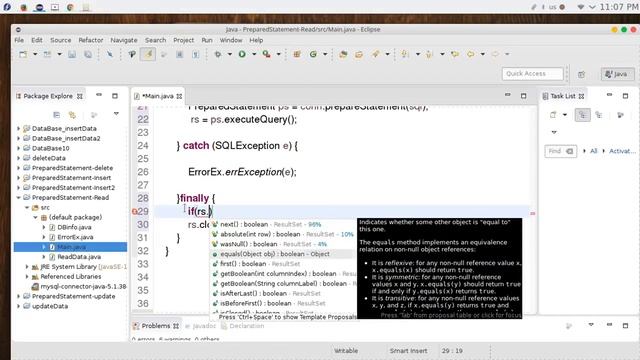Open the New Java Class dropdown arrow
This screenshot has width=640, height=360.
point(325,54)
